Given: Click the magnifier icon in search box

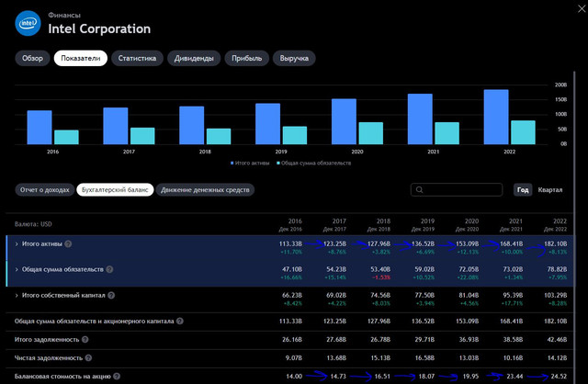Looking at the screenshot, I should 419,190.
